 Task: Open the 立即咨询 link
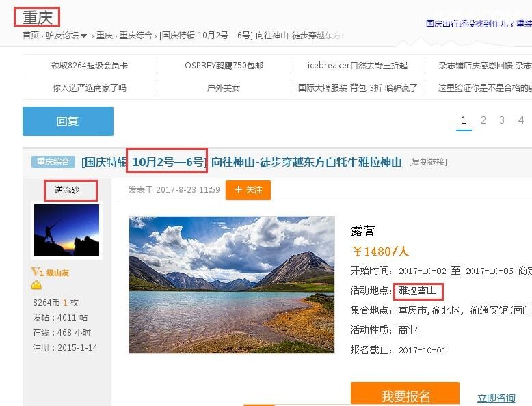click(496, 397)
